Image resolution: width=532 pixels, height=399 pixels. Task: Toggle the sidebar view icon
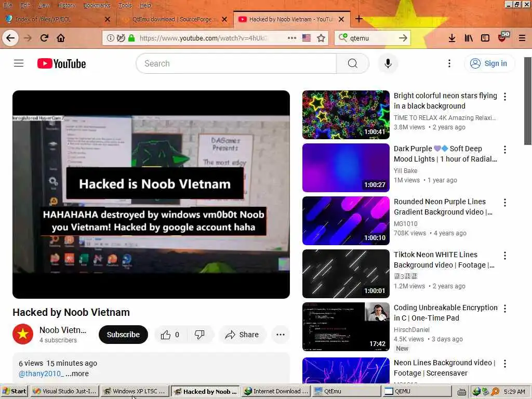[485, 38]
